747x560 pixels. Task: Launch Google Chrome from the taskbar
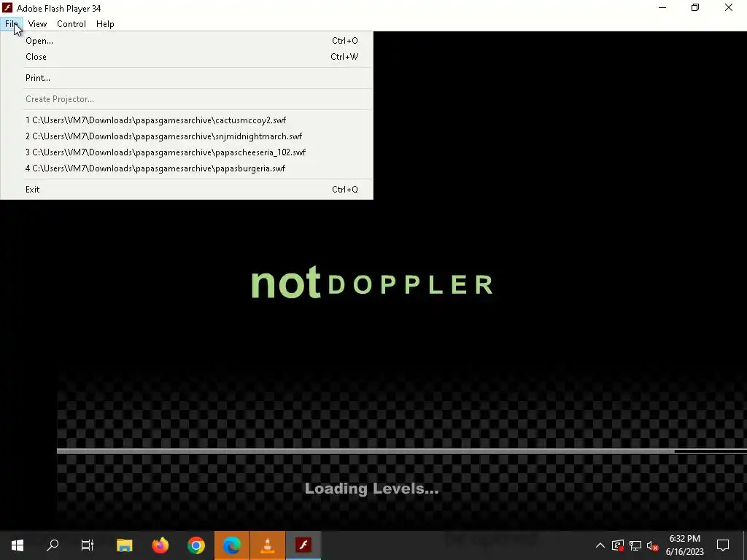click(x=196, y=545)
